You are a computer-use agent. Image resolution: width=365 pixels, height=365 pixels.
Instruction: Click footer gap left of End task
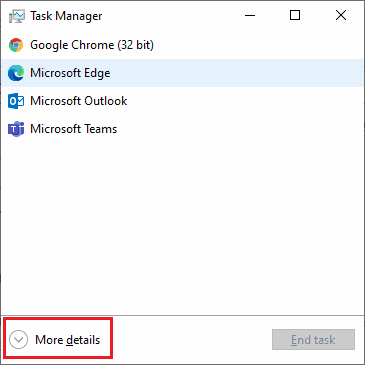(192, 340)
